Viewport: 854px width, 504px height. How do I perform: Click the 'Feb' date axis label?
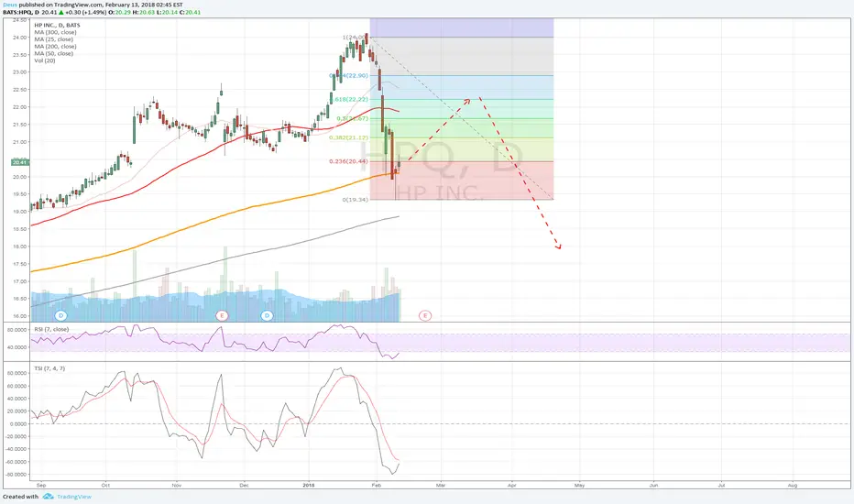click(x=377, y=485)
